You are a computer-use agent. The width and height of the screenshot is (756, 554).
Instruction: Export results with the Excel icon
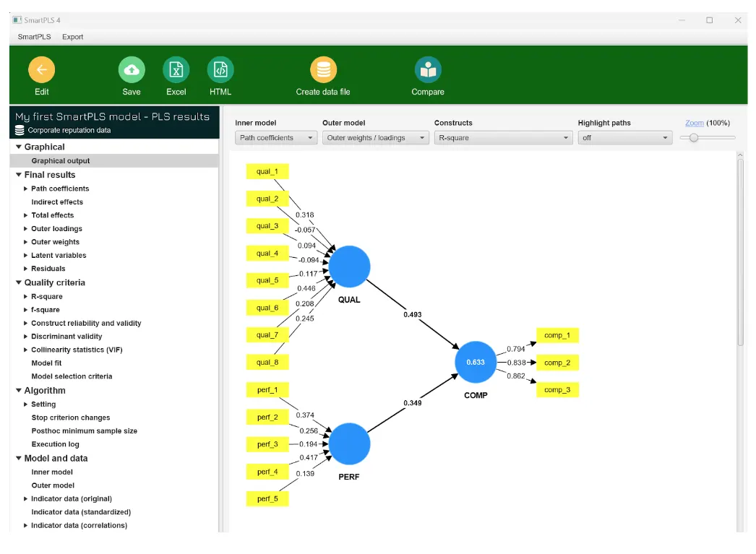176,70
